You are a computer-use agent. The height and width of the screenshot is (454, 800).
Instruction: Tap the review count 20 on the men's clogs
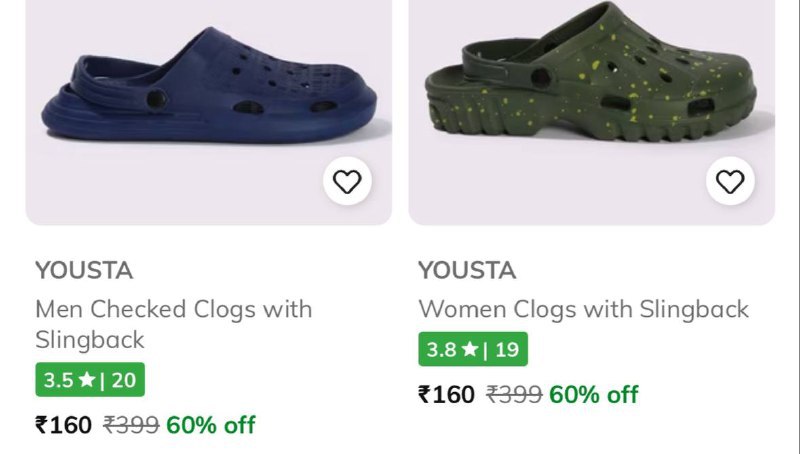point(123,380)
